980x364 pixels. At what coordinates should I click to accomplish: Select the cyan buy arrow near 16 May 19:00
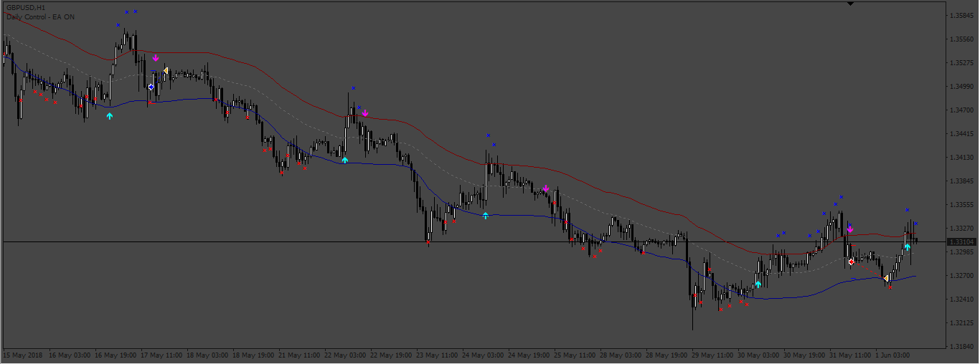point(110,115)
